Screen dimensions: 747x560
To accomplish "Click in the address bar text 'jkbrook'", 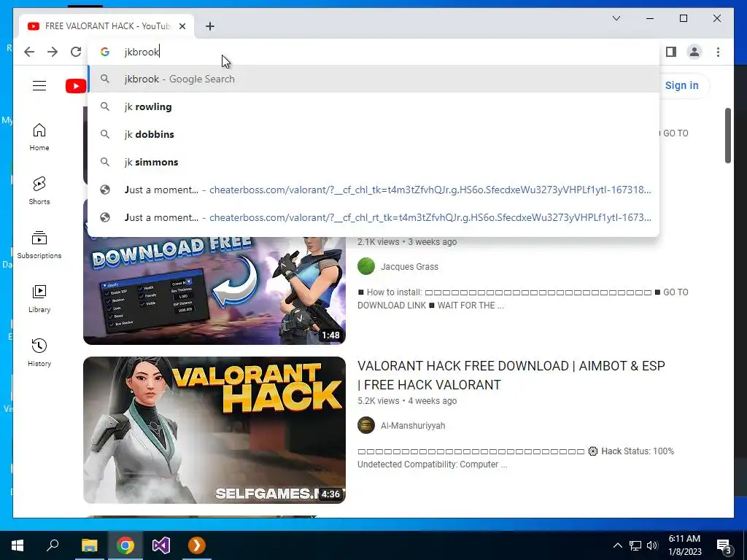I will [x=142, y=52].
